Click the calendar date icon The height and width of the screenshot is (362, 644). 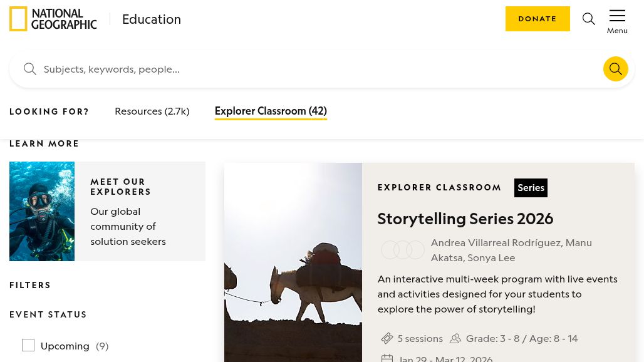(387, 358)
